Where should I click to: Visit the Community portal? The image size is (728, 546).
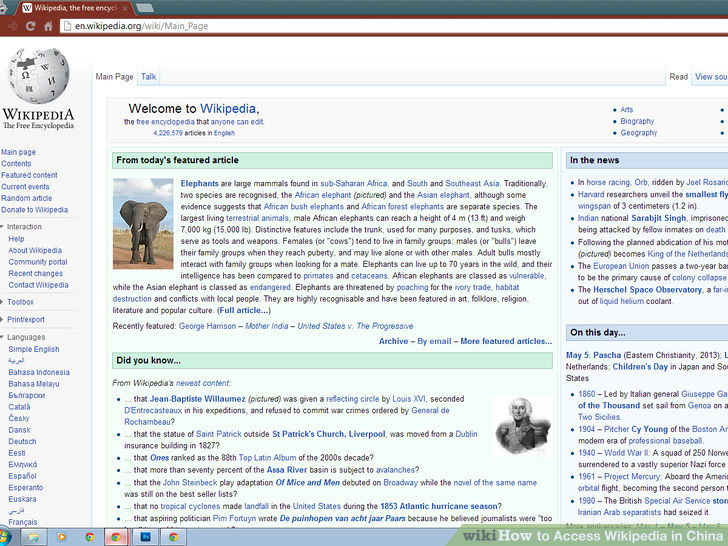pyautogui.click(x=38, y=262)
